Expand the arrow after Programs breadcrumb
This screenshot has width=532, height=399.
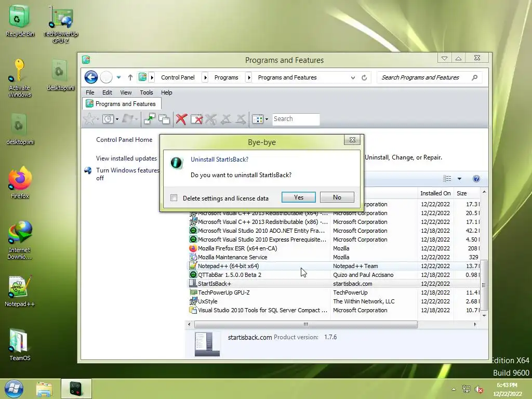pos(249,78)
